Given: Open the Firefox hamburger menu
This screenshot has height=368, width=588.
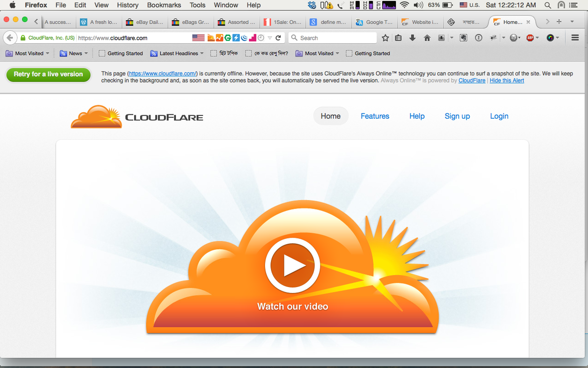Looking at the screenshot, I should (575, 38).
